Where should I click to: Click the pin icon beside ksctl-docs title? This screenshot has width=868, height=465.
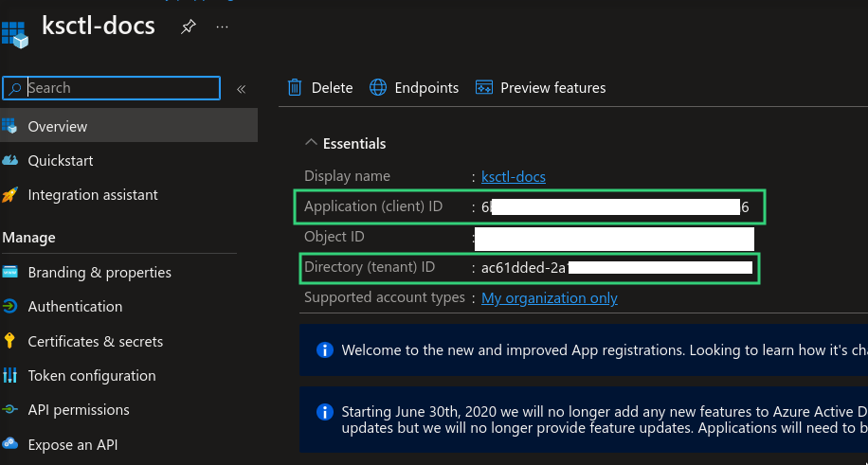coord(188,27)
